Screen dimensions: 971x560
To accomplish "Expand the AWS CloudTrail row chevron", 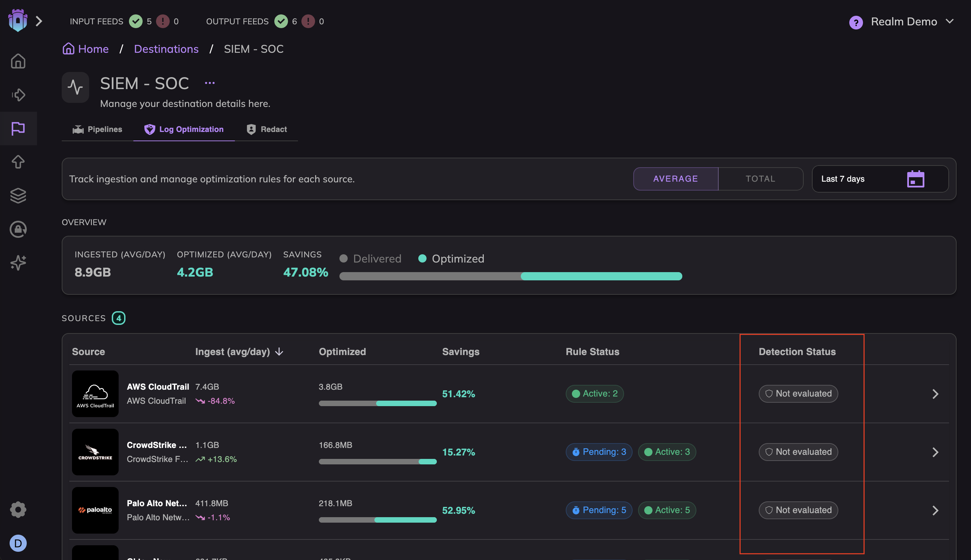I will tap(935, 394).
